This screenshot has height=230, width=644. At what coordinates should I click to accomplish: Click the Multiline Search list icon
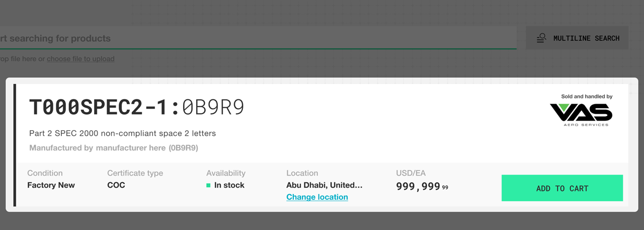pyautogui.click(x=541, y=38)
